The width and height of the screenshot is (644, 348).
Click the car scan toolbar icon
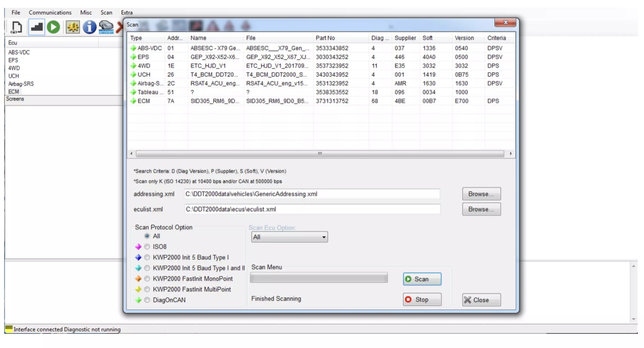click(x=106, y=27)
